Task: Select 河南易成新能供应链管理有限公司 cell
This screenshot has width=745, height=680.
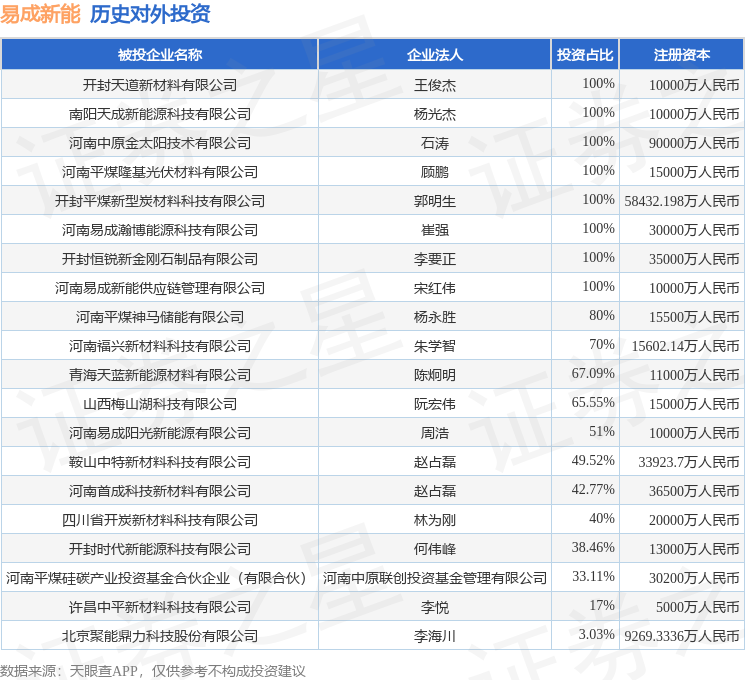Action: point(160,288)
